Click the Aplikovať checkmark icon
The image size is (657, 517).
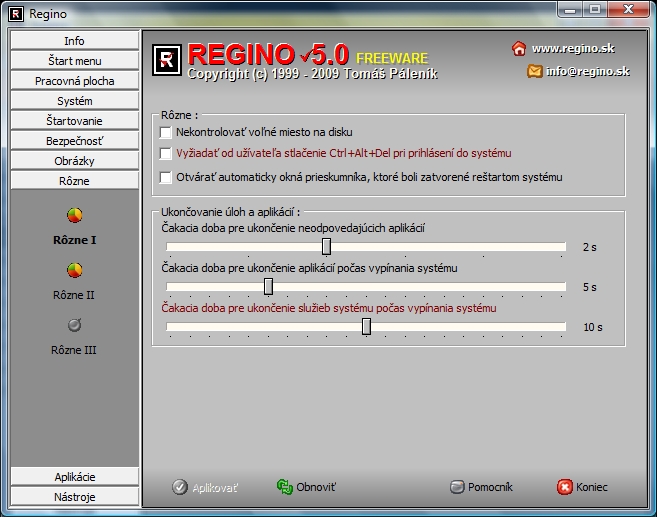tap(180, 487)
